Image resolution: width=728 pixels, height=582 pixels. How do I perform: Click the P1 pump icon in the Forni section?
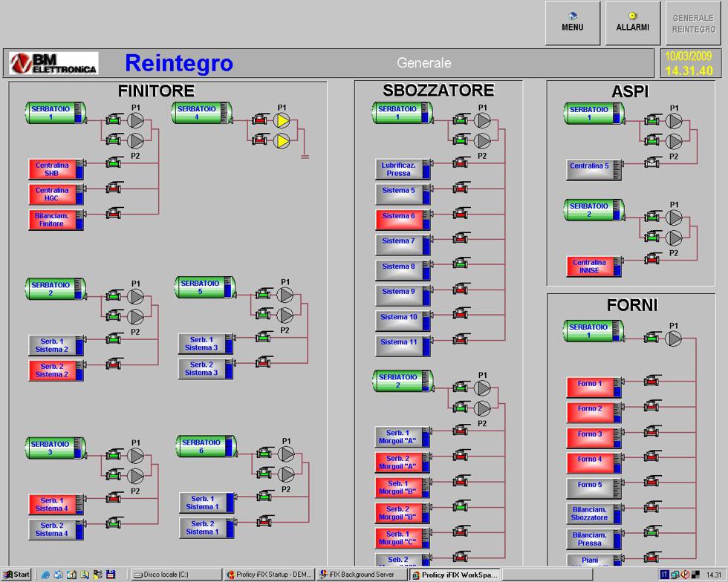[x=673, y=338]
